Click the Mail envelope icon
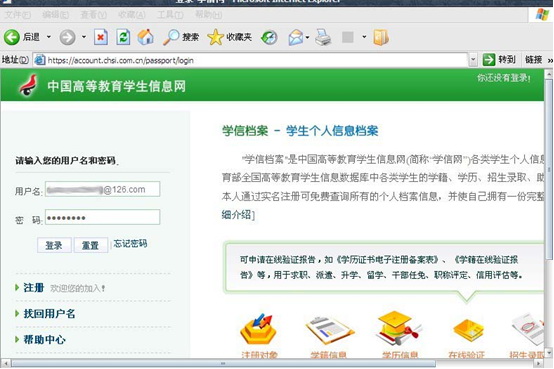The image size is (554, 369). (295, 37)
